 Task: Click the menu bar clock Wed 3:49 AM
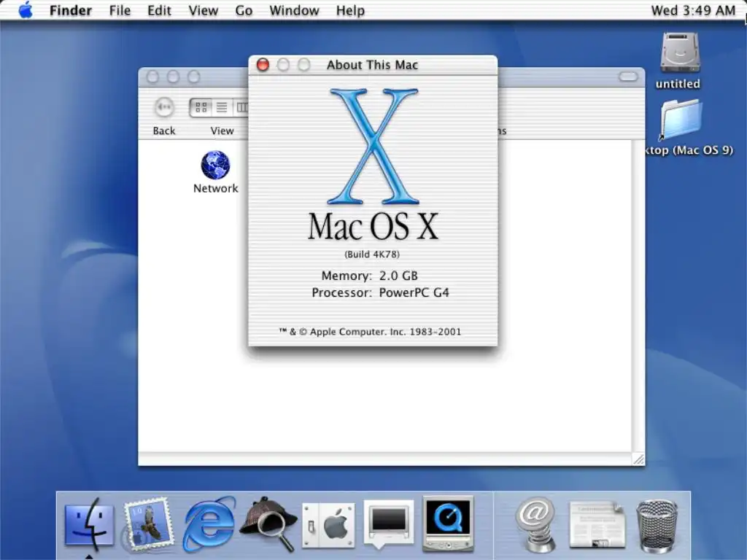(x=693, y=10)
